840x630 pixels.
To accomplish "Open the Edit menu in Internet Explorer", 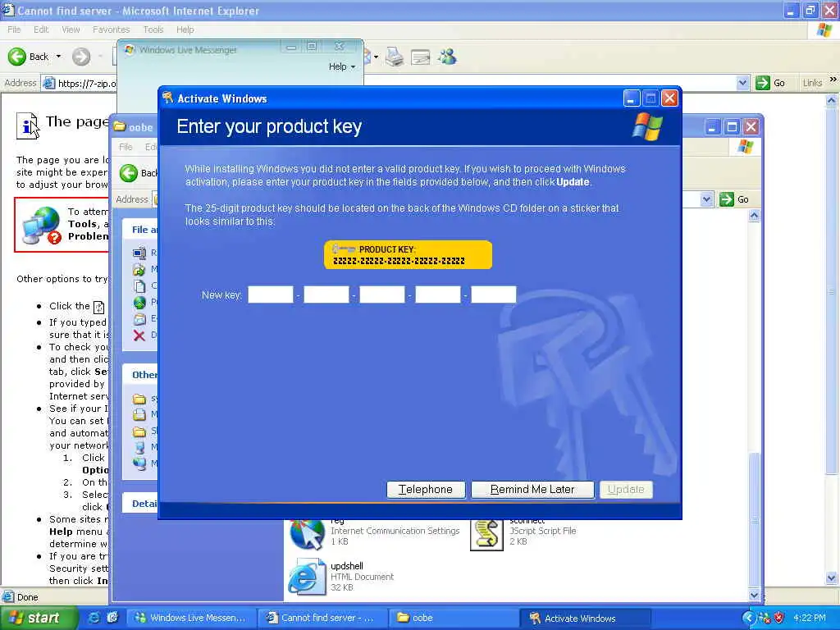I will (41, 30).
